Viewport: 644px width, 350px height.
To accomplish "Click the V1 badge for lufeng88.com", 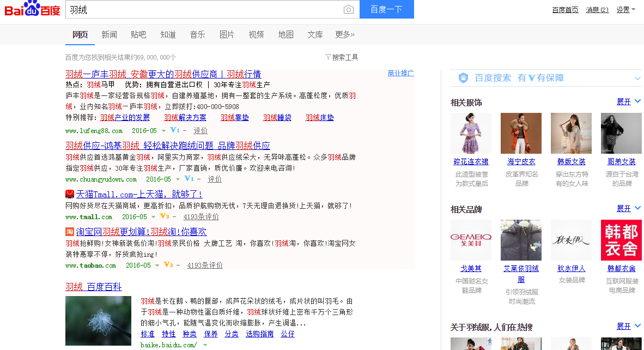I will click(174, 130).
